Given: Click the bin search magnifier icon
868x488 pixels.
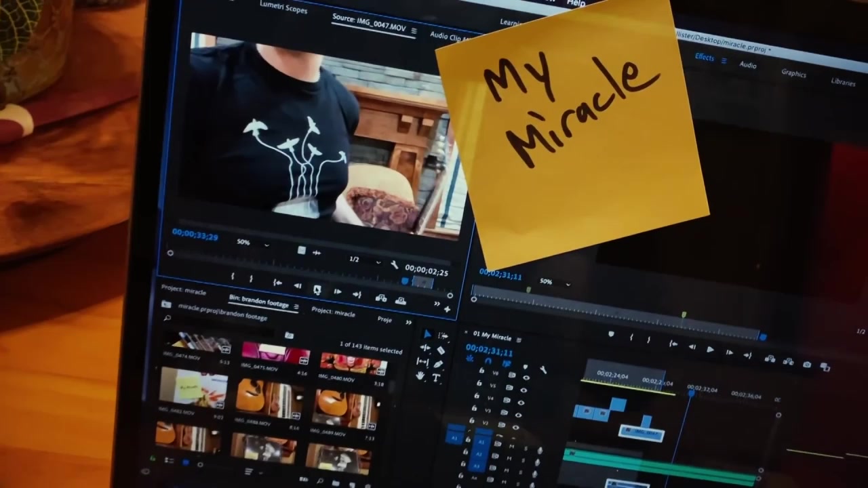Looking at the screenshot, I should [167, 317].
